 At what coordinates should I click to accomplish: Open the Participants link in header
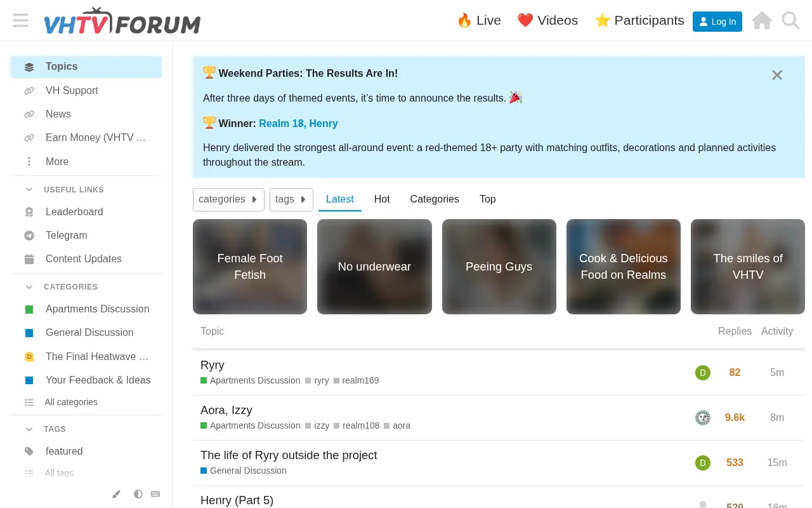point(639,20)
